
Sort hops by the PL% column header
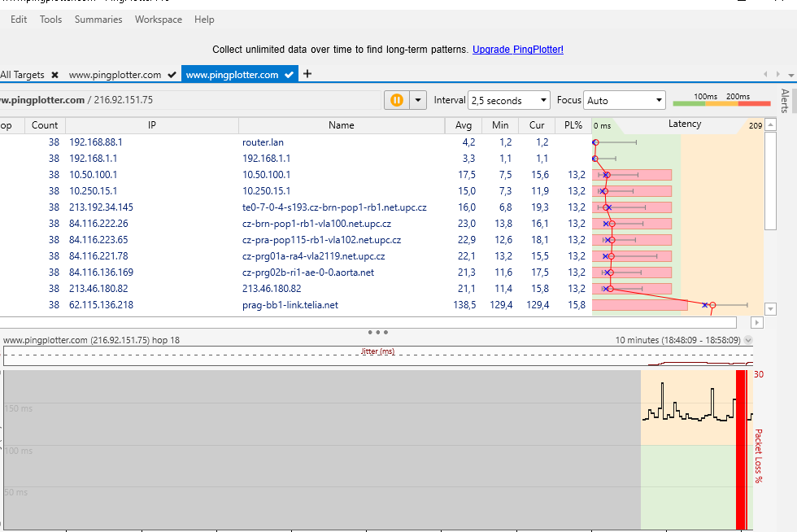(x=573, y=125)
